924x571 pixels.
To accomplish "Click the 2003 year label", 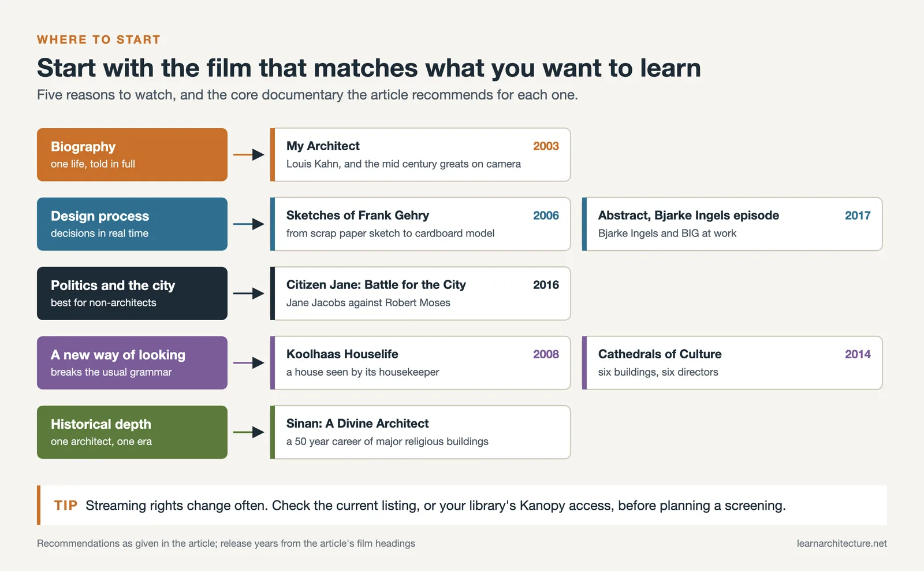I will [x=546, y=146].
